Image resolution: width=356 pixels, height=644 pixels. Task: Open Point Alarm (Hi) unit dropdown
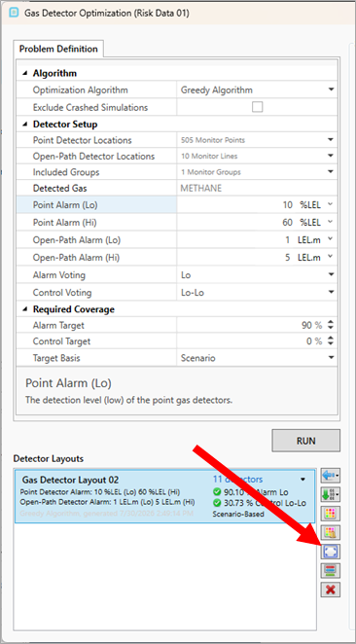[331, 222]
